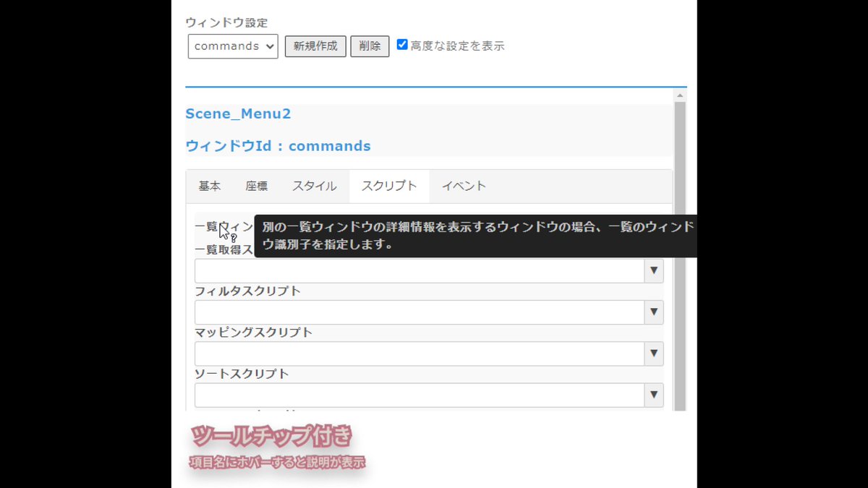Click the scrollbar up arrow
Image resolution: width=868 pixels, height=488 pixels.
click(681, 94)
